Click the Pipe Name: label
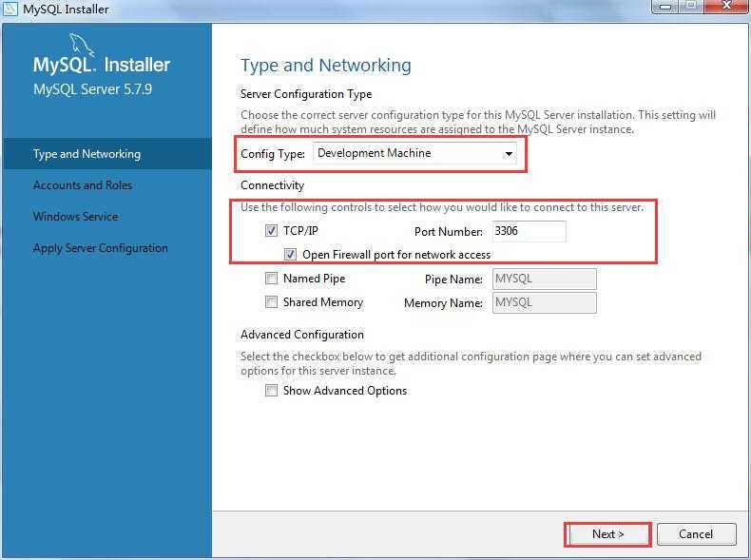This screenshot has width=751, height=560. click(453, 280)
